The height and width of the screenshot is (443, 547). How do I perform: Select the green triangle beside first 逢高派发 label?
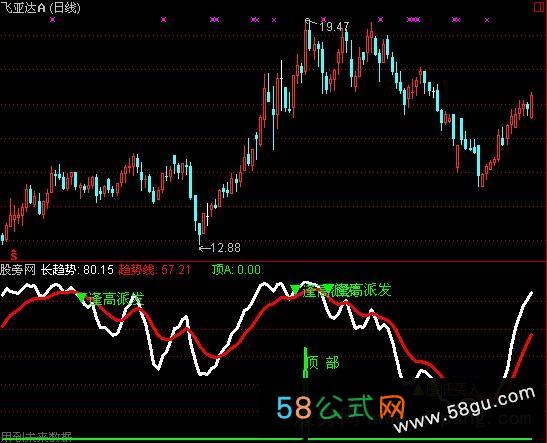point(81,297)
